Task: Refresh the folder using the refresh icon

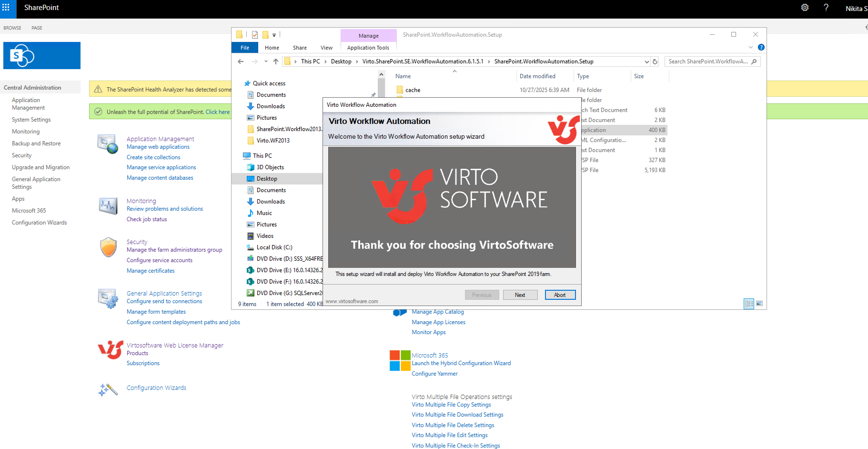Action: tap(655, 61)
